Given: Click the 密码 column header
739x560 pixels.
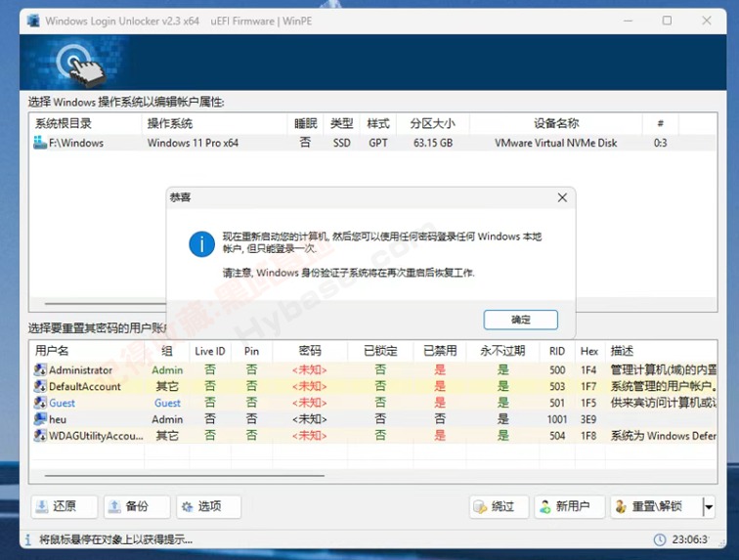Looking at the screenshot, I should click(310, 351).
